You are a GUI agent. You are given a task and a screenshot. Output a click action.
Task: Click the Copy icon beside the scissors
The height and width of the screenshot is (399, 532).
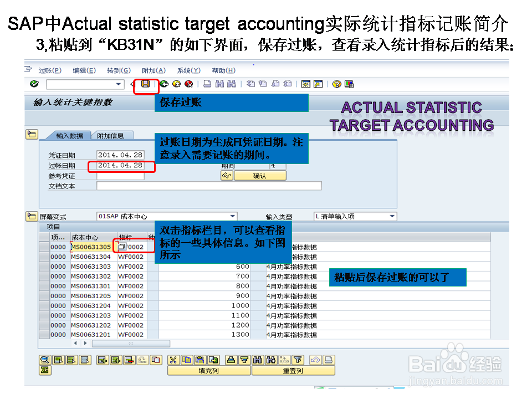[187, 360]
